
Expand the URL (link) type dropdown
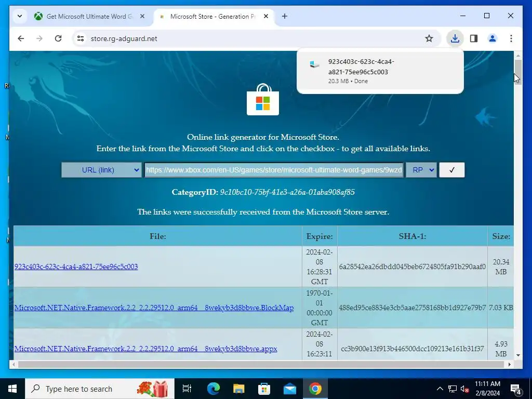[101, 170]
